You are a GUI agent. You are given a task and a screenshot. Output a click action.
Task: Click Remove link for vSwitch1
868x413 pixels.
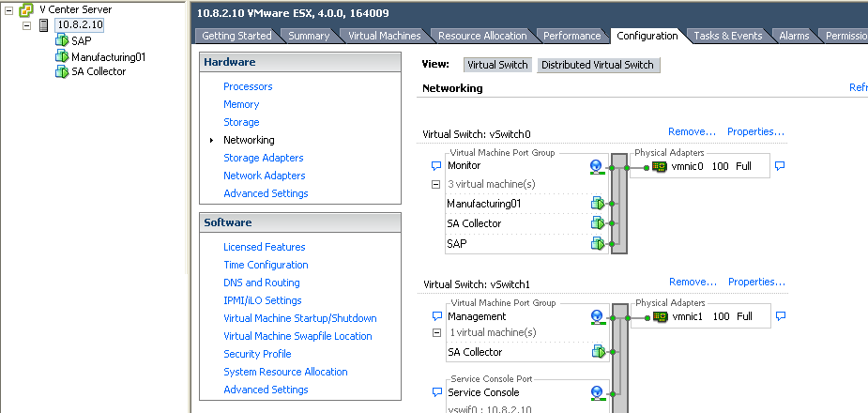click(692, 282)
